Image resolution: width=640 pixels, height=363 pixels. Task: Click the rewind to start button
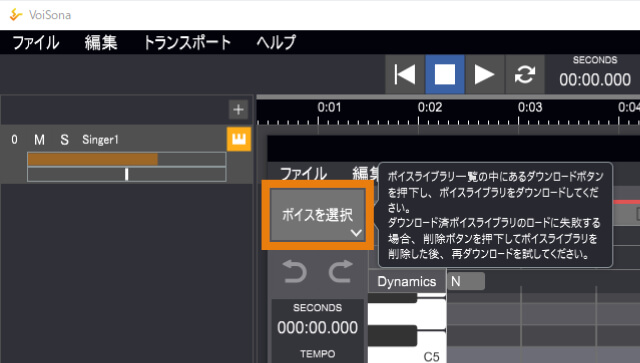click(x=404, y=74)
